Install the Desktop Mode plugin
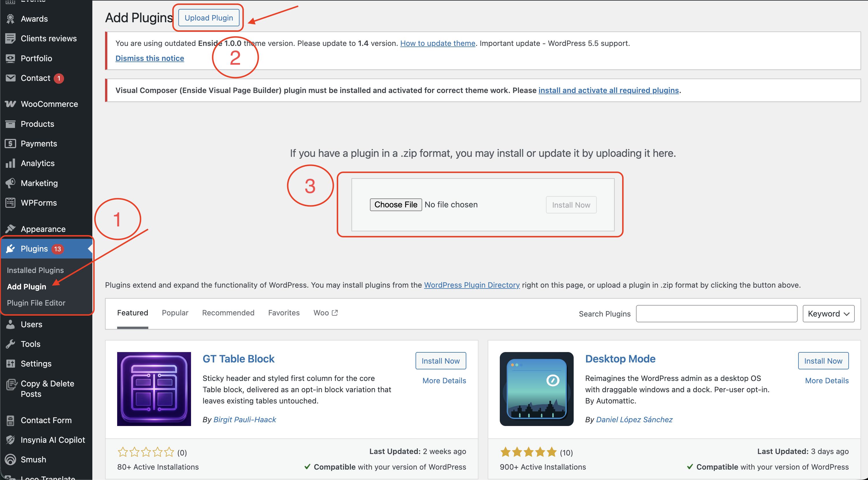This screenshot has width=868, height=480. [823, 361]
